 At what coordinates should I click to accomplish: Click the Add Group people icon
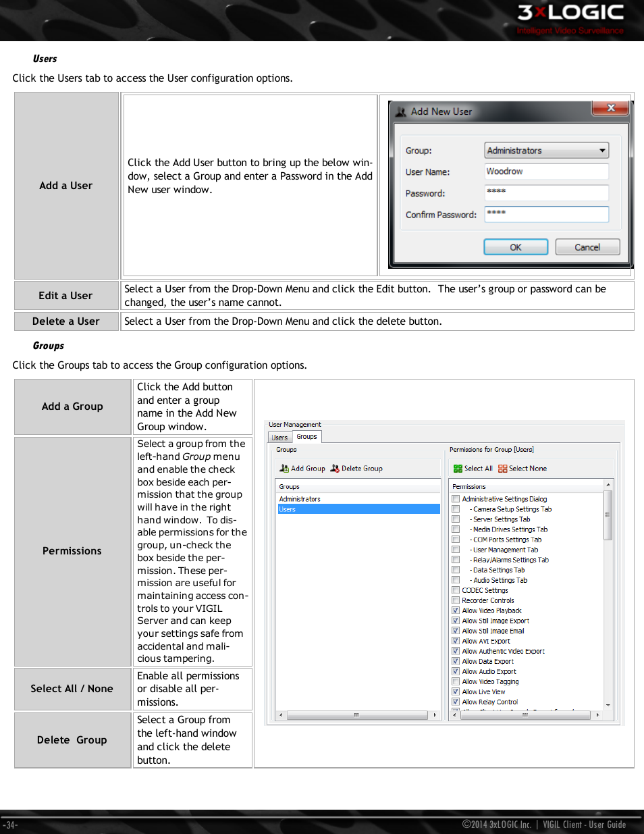tap(284, 468)
